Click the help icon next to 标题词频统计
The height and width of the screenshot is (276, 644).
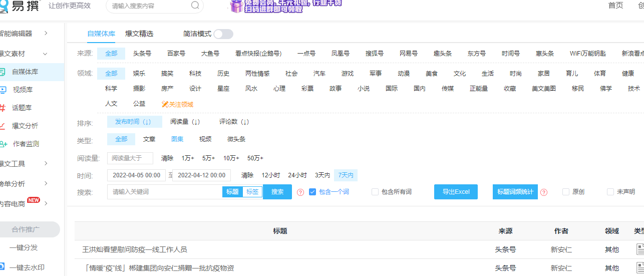[x=544, y=192]
